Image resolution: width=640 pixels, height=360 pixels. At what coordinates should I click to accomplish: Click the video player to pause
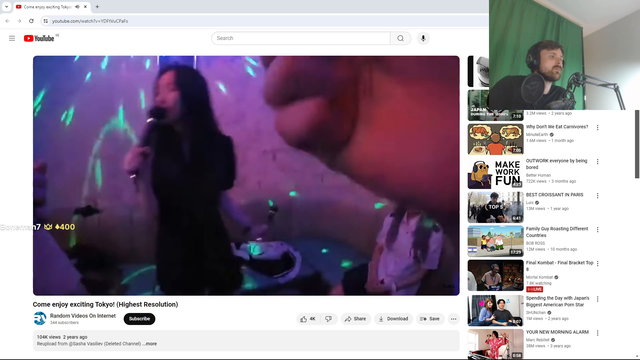tap(246, 176)
